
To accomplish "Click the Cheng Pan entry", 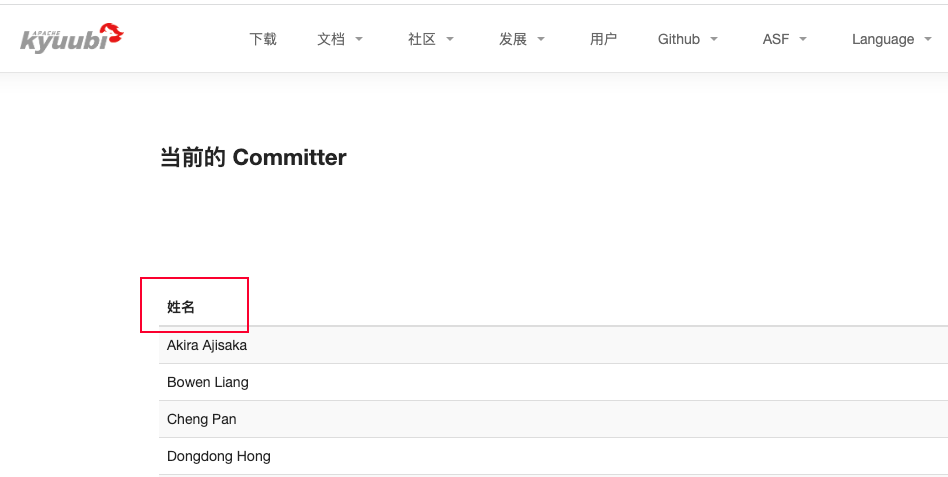I will pos(553,419).
